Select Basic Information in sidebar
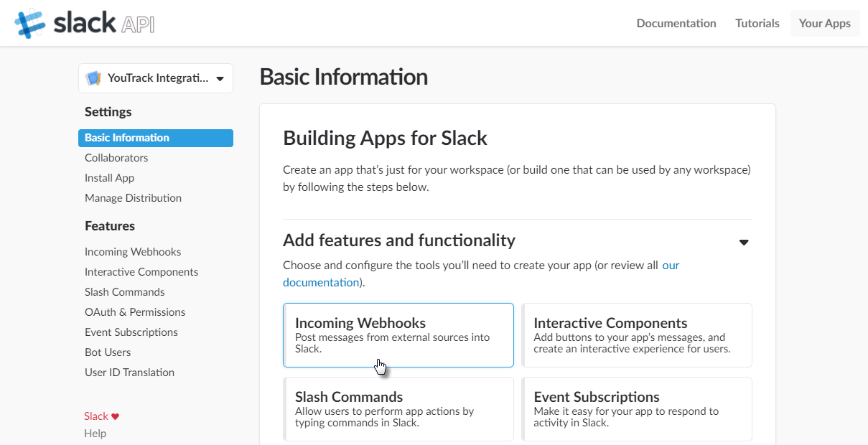This screenshot has height=445, width=868. (x=127, y=138)
